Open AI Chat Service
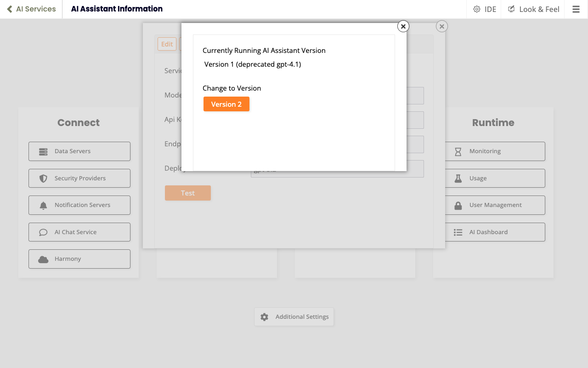 79,232
